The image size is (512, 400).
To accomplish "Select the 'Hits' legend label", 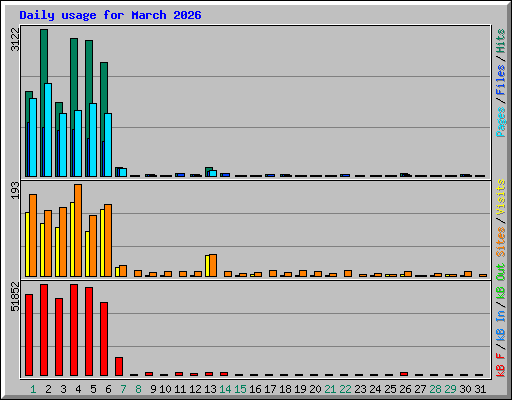I will pyautogui.click(x=500, y=41).
